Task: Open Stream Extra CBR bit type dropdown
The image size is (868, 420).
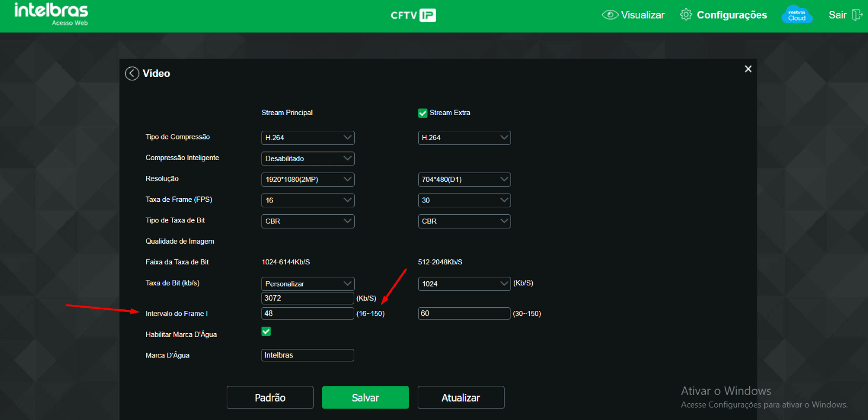Action: [464, 221]
